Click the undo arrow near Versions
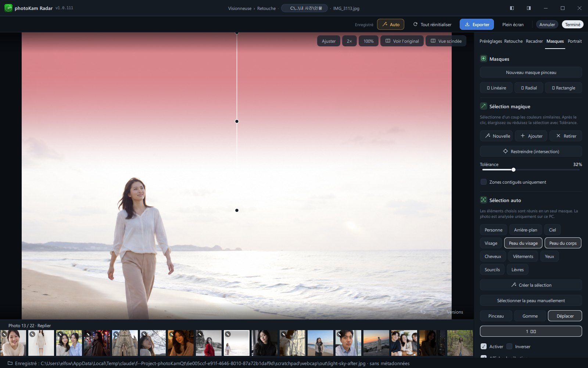This screenshot has width=588, height=368. (423, 312)
